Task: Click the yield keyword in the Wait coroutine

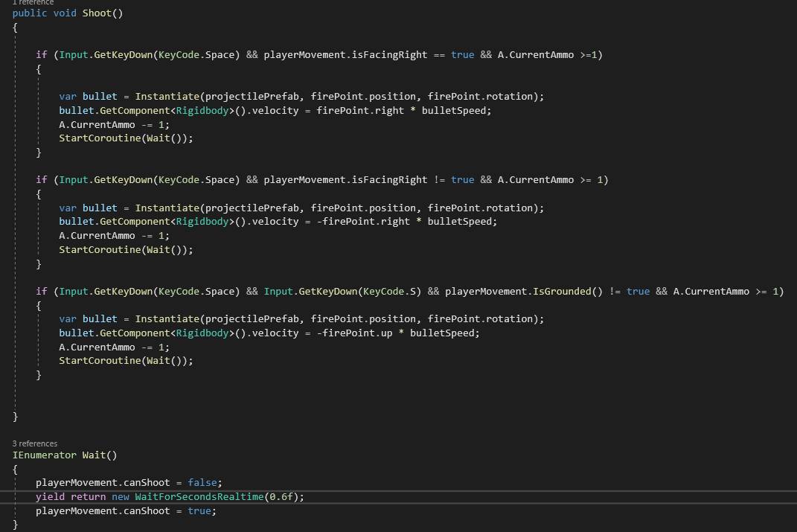Action: coord(50,496)
